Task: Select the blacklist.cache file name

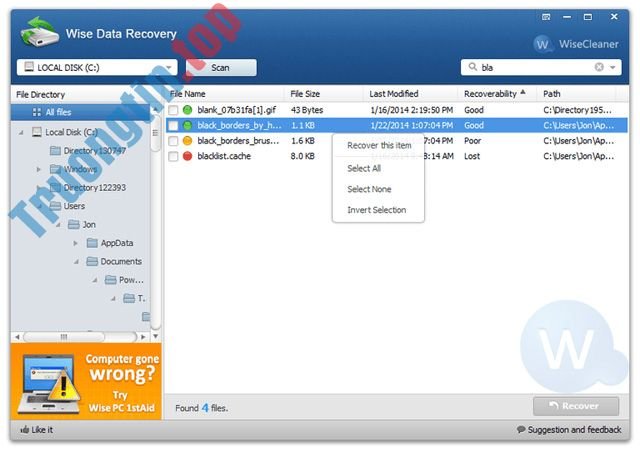Action: tap(224, 156)
